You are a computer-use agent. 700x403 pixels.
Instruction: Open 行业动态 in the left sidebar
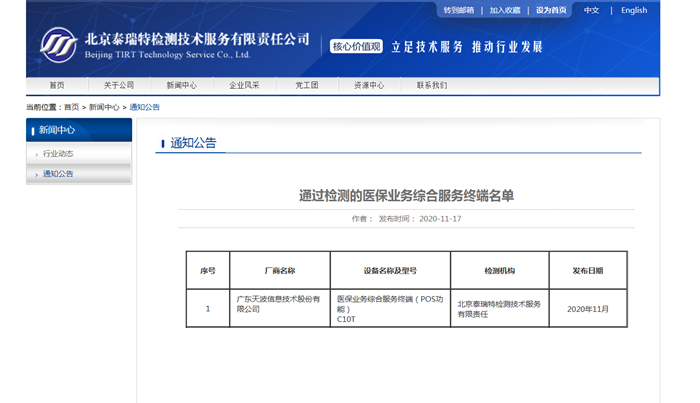(x=58, y=154)
